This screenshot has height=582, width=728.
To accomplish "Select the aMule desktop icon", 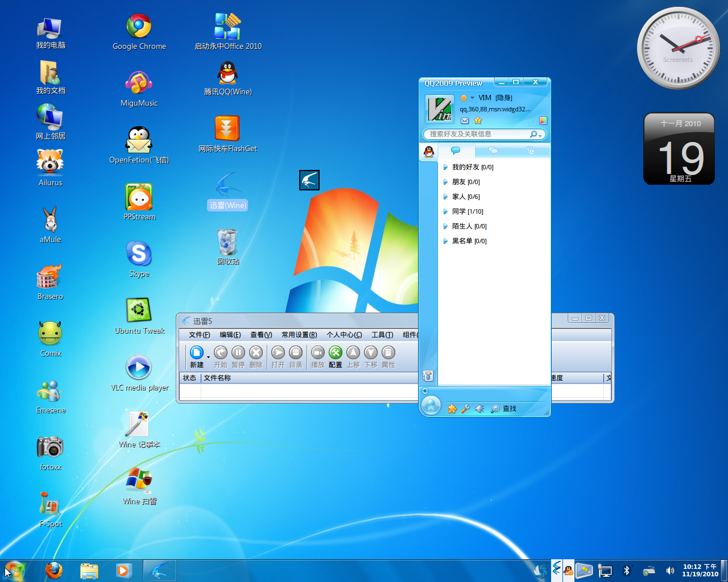I will click(x=51, y=225).
